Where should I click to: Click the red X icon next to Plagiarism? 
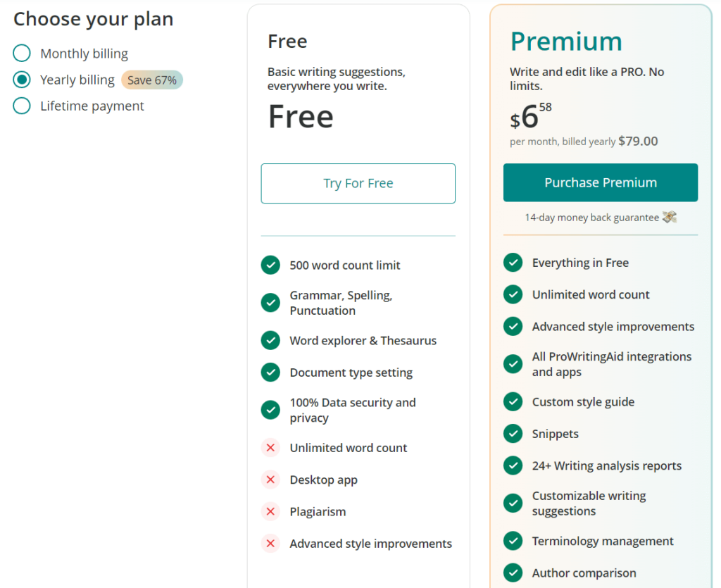coord(270,511)
